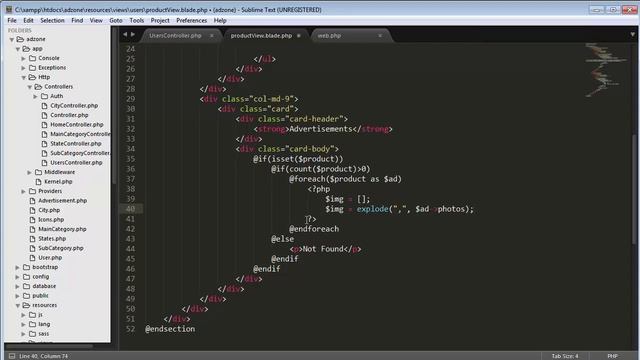Screen dimensions: 640x360
Task: Open Controller.php in sidebar
Action: (69, 115)
